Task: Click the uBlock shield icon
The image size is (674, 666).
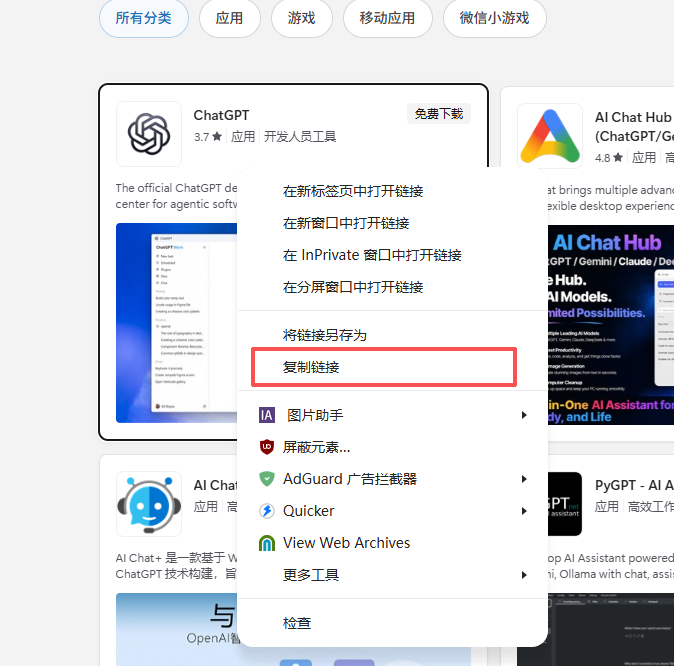Action: pos(267,447)
